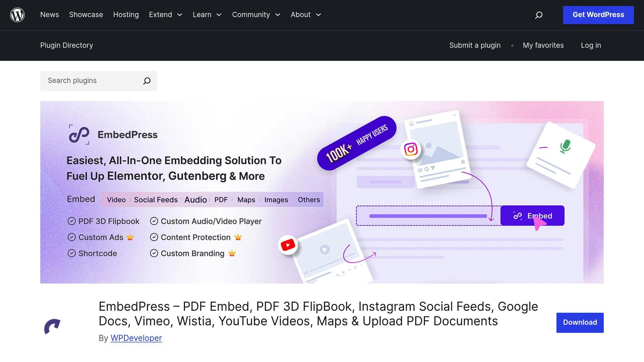Open the WPDeveloper author link
The width and height of the screenshot is (644, 362).
tap(136, 338)
